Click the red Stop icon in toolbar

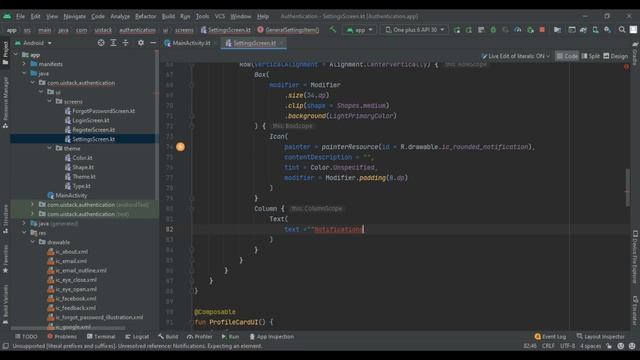542,30
